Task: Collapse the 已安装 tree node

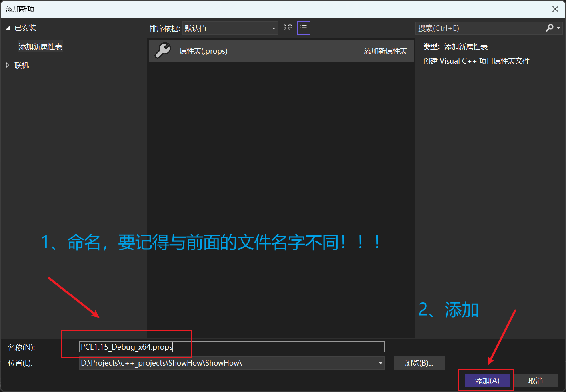Action: tap(8, 28)
